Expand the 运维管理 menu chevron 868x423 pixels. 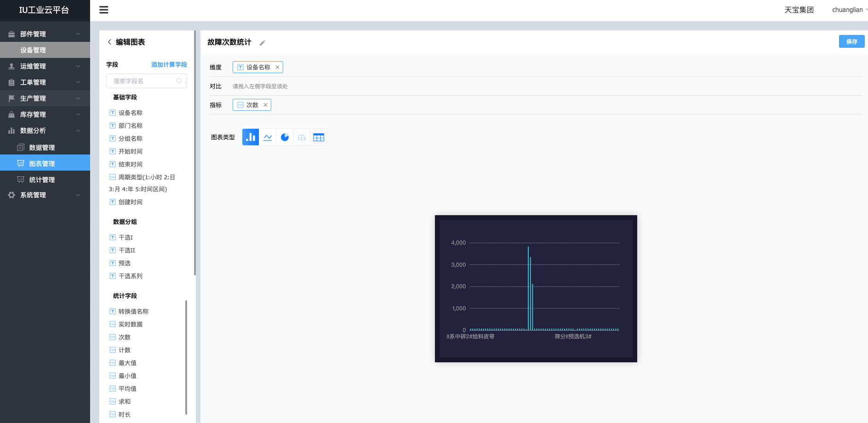(x=78, y=66)
